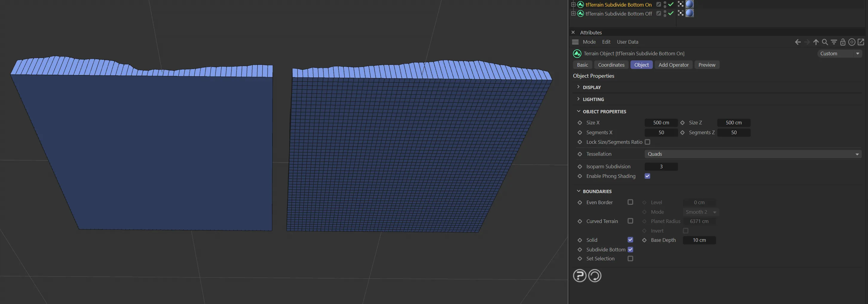The width and height of the screenshot is (868, 304).
Task: Open the User Data menu
Action: coord(627,42)
